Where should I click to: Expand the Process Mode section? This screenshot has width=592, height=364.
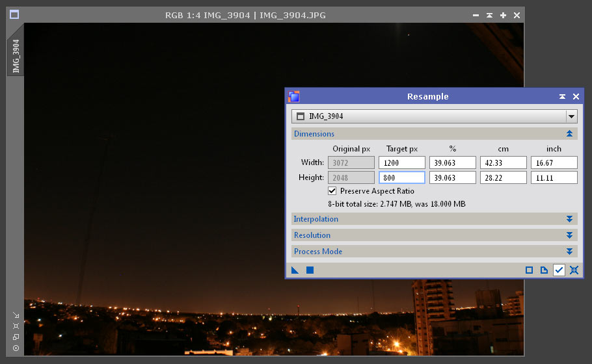(x=569, y=252)
